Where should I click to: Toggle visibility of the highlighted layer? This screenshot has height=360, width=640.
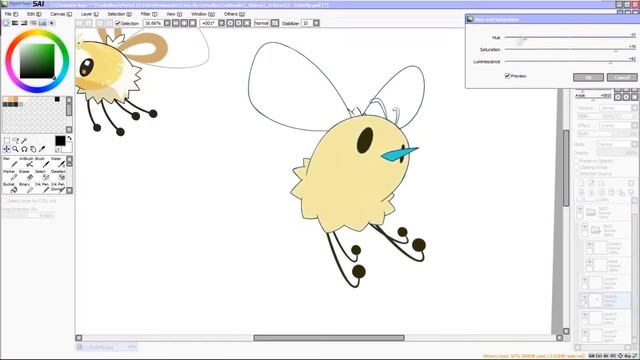pyautogui.click(x=584, y=297)
